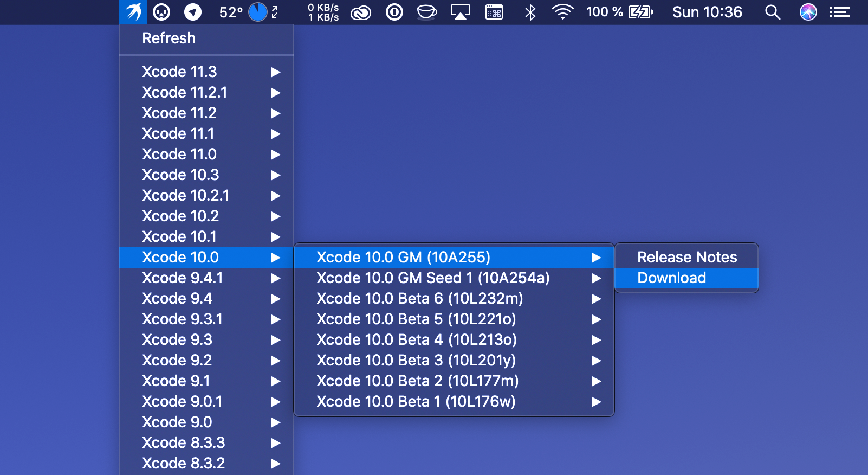Screen dimensions: 868x475
Task: Open the Xcode 10.0 menu item
Action: (x=206, y=258)
